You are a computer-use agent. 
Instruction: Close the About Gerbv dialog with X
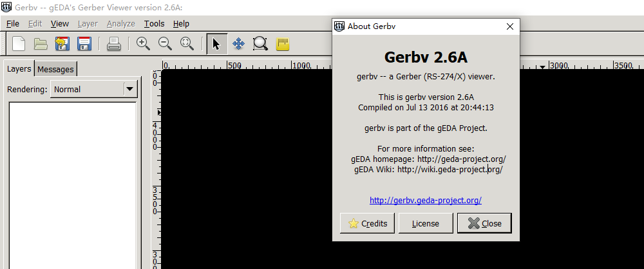509,26
